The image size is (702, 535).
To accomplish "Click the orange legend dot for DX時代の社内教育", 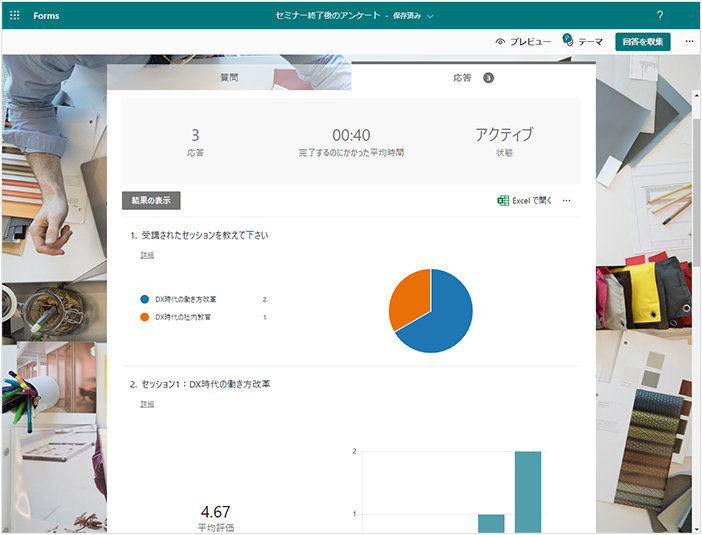I will click(145, 317).
